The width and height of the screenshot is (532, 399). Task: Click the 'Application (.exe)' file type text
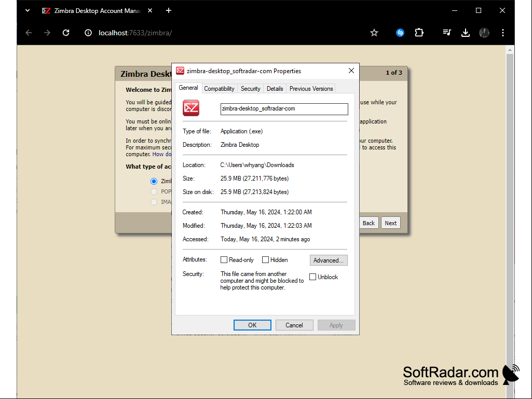point(241,131)
